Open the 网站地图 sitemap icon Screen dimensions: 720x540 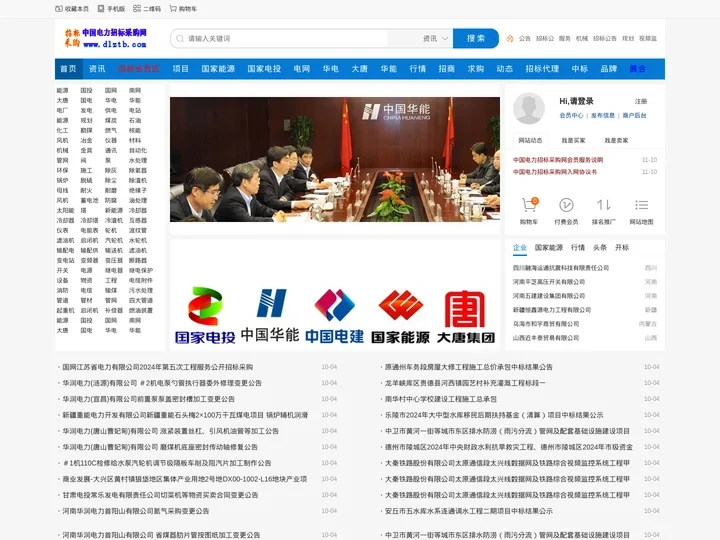pos(641,205)
